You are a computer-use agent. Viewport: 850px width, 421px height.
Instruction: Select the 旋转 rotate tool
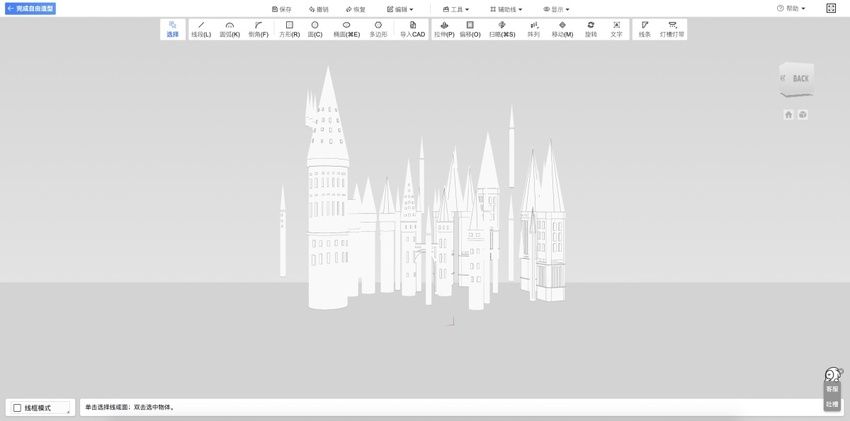coord(590,29)
